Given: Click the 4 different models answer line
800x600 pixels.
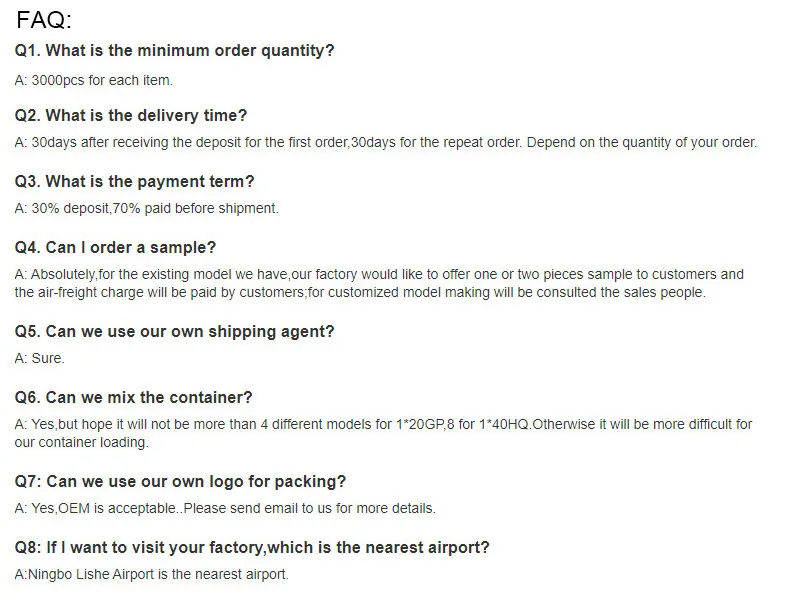Looking at the screenshot, I should [x=383, y=424].
